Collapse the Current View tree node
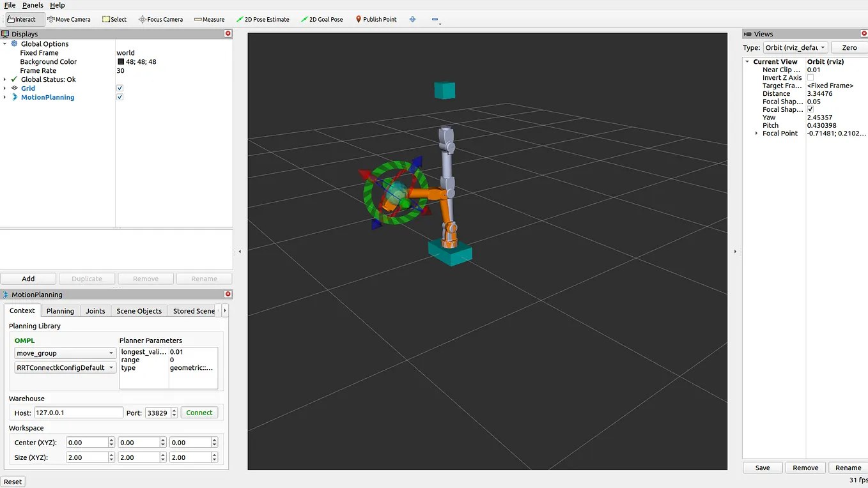868x488 pixels. [747, 62]
